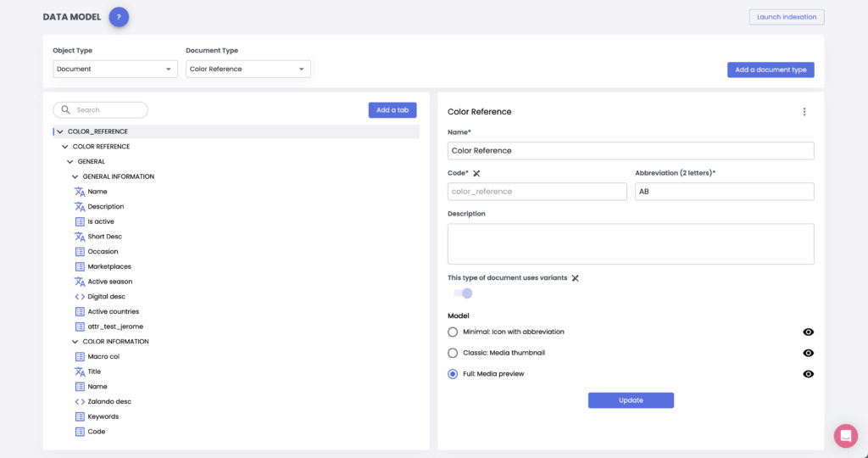Viewport: 868px width, 458px height.
Task: Click the list icon beside attr_test_jerome
Action: [x=80, y=327]
